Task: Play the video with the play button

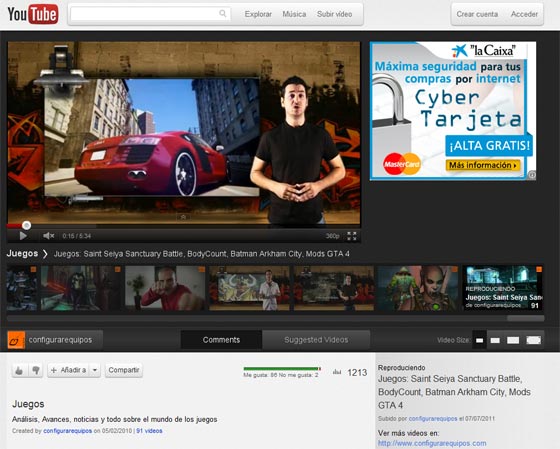Action: (23, 236)
